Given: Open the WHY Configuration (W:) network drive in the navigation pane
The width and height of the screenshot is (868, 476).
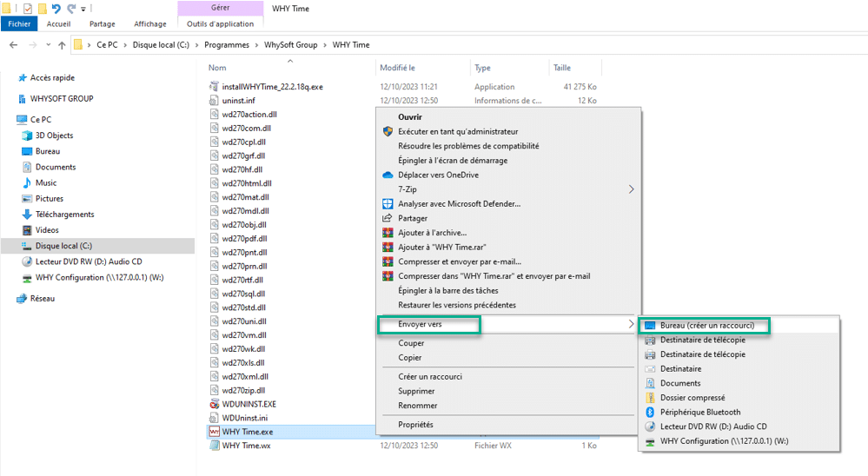Looking at the screenshot, I should coord(100,277).
